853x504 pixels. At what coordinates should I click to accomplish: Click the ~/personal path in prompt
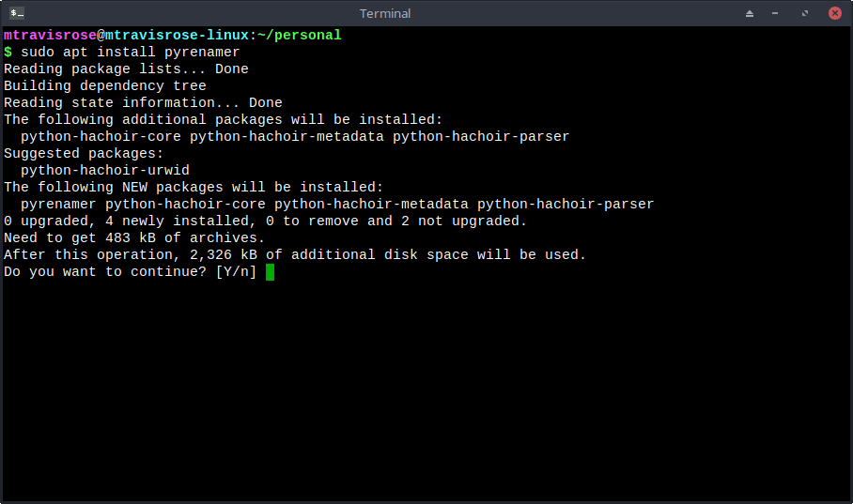click(x=300, y=36)
